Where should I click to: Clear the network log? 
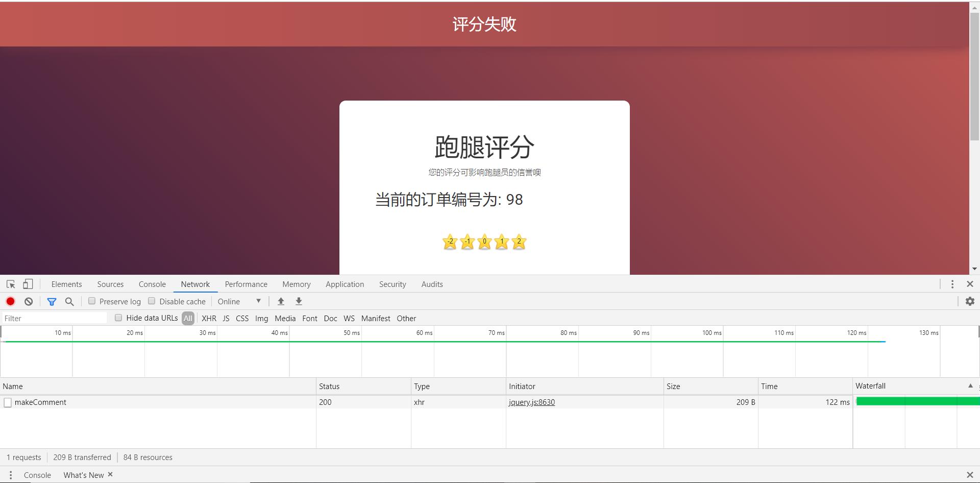pyautogui.click(x=29, y=301)
